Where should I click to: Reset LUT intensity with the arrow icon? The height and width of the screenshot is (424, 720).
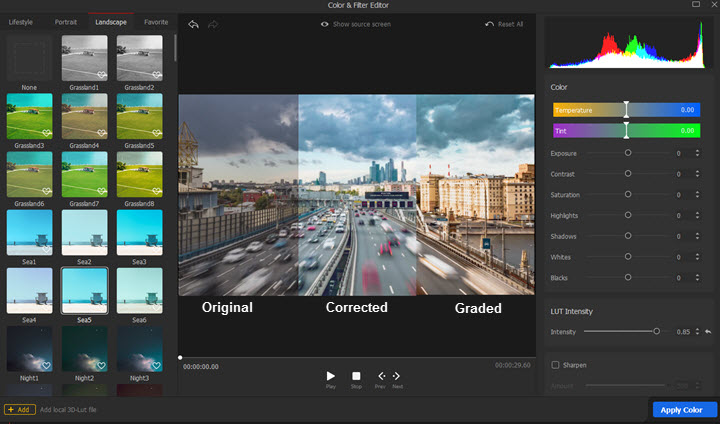[708, 331]
